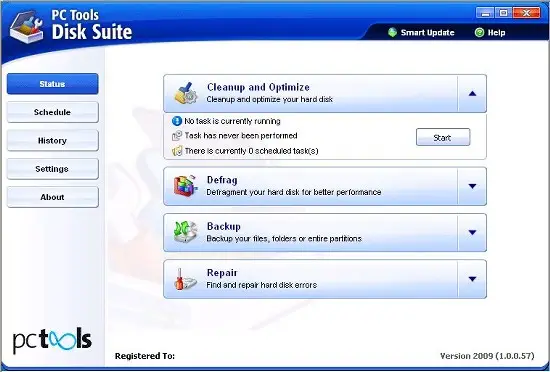Open Smart Update link text
Image resolution: width=550 pixels, height=372 pixels.
pos(428,33)
